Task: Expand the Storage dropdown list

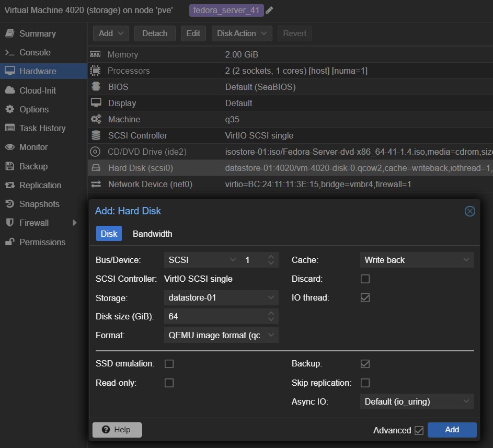Action: coord(221,297)
